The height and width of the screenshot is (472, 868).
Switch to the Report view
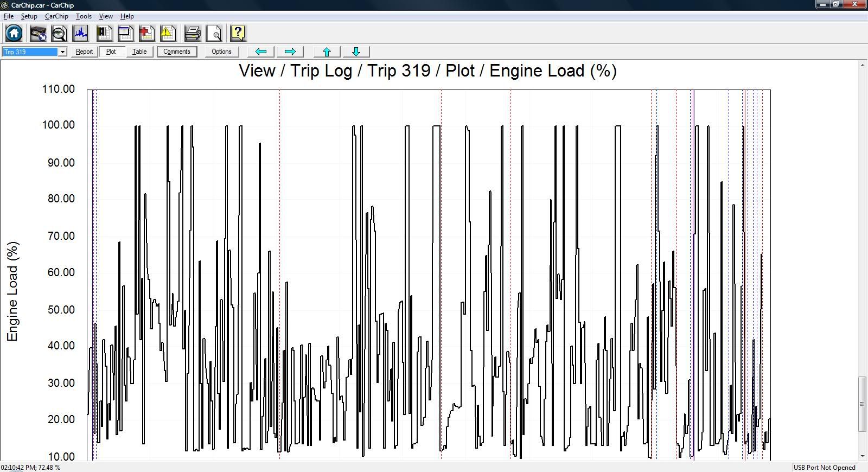click(84, 52)
